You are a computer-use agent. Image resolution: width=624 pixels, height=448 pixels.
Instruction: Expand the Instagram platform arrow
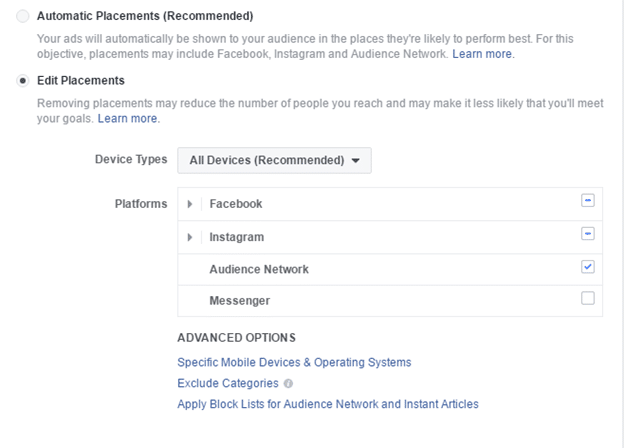190,238
